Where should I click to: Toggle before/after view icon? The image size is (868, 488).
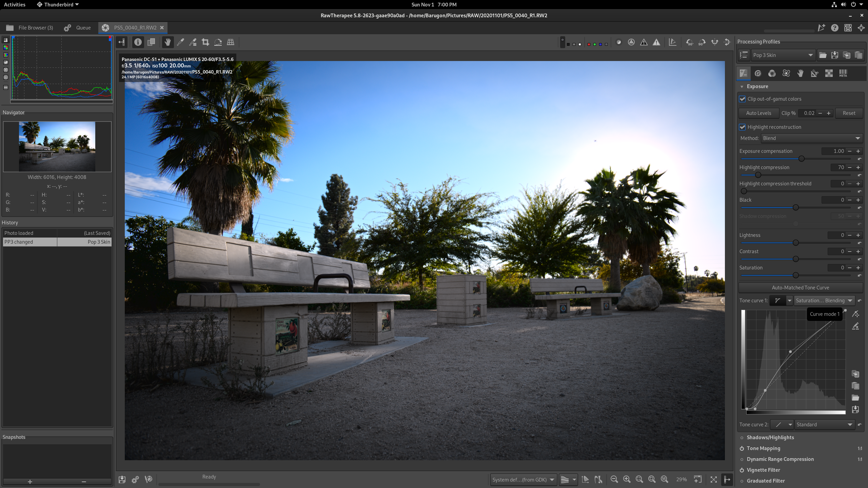coord(151,42)
